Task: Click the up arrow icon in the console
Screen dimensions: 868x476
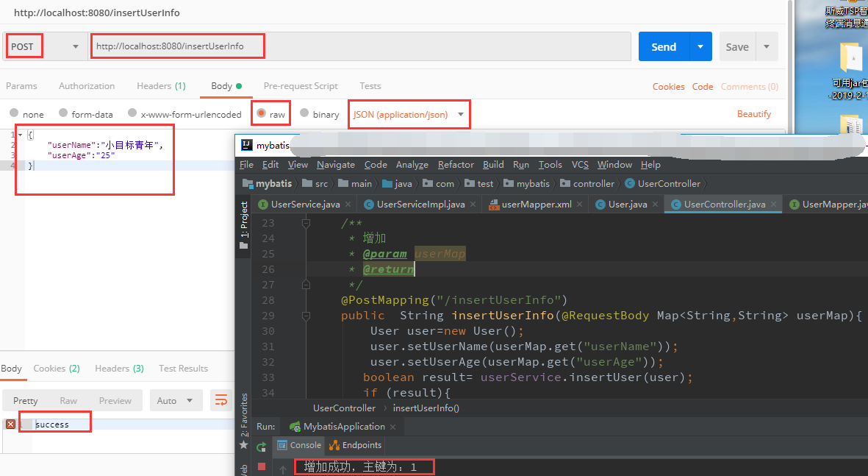Action: (283, 469)
